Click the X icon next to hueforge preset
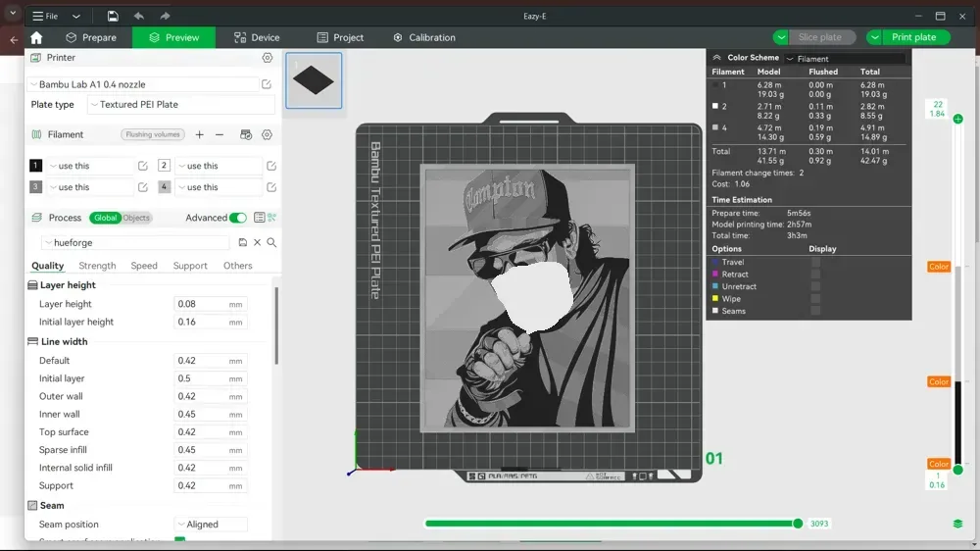 (x=257, y=243)
